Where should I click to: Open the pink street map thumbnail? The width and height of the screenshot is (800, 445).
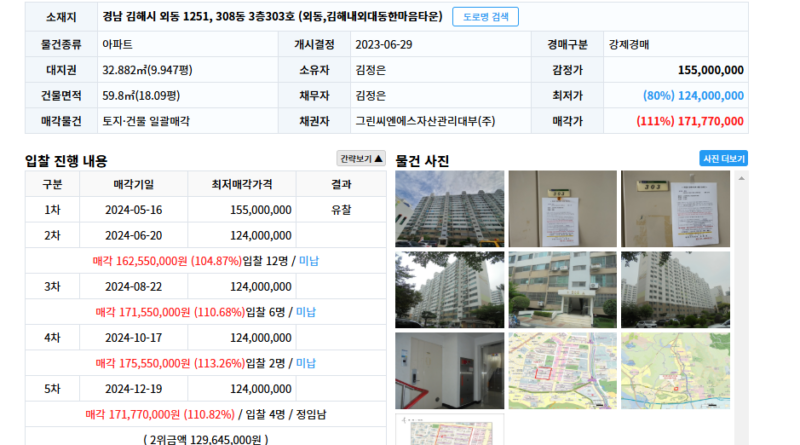point(563,370)
